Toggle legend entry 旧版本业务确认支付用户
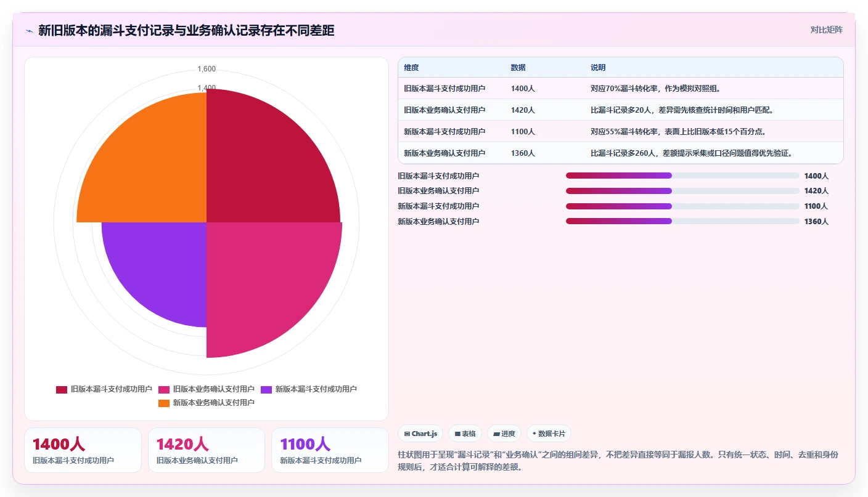Viewport: 868px width, 497px height. pyautogui.click(x=207, y=389)
